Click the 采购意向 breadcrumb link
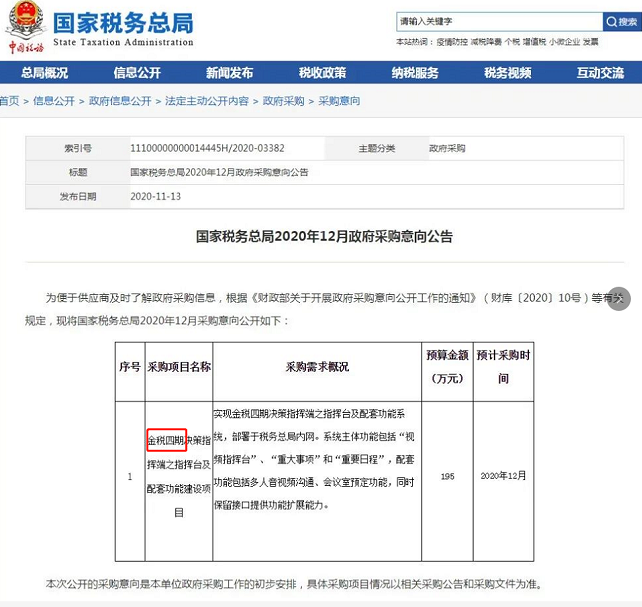This screenshot has height=607, width=642. pos(339,101)
